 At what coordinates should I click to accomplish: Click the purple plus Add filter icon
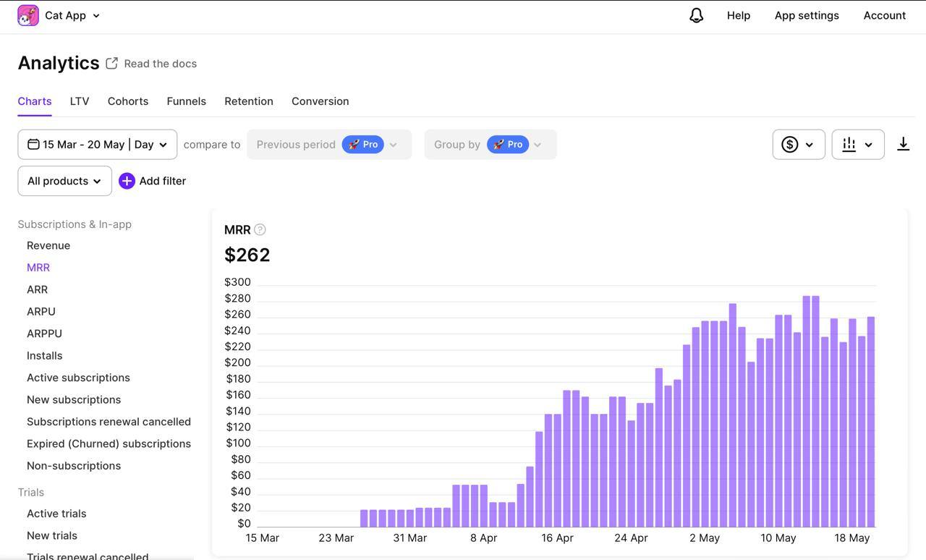pyautogui.click(x=127, y=181)
